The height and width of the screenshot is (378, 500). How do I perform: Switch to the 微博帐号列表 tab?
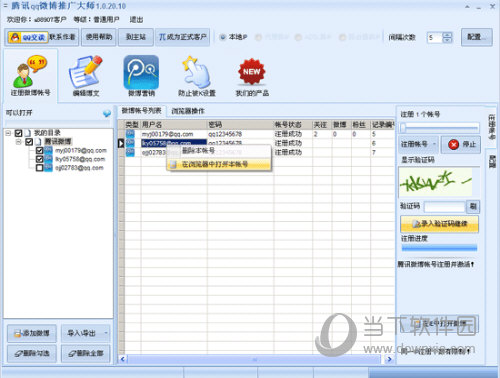[x=141, y=111]
